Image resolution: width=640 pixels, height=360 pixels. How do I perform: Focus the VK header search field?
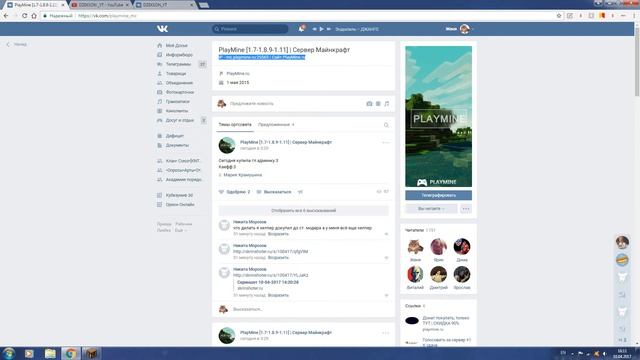point(250,29)
